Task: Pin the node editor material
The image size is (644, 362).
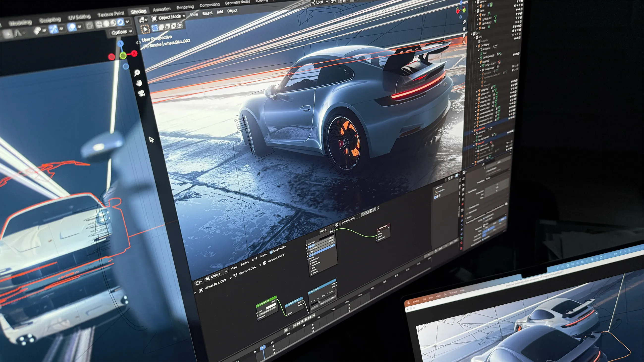Action: pos(378,208)
